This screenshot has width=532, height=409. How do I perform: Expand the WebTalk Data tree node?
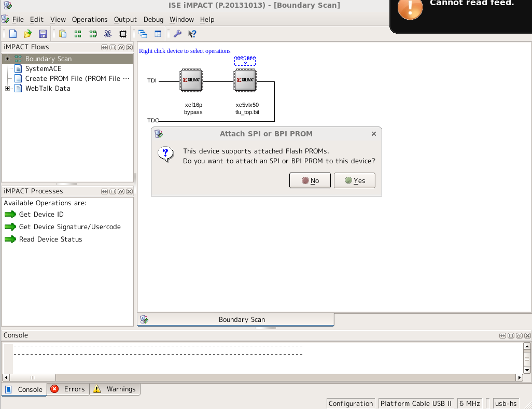7,89
